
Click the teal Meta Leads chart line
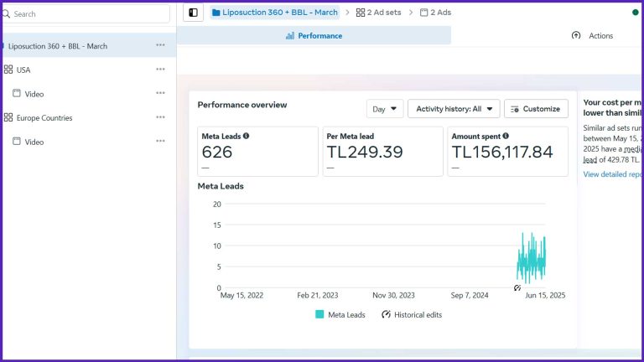click(x=531, y=259)
